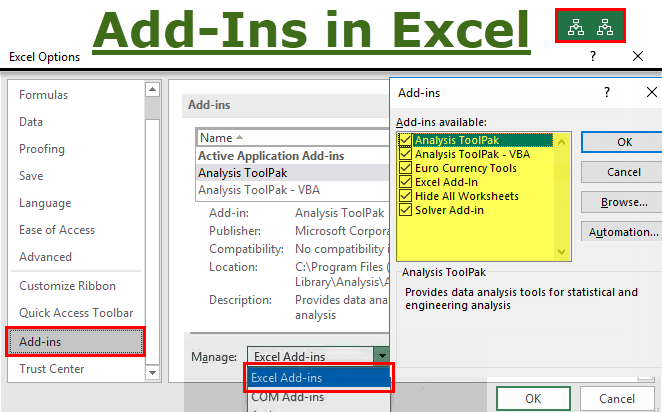
Task: Sort by the Name column header
Action: click(293, 138)
